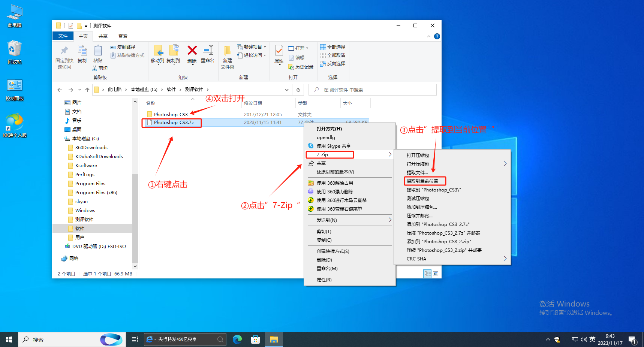Switch to large icons view
Screen dimensions: 644x347
tap(436, 274)
